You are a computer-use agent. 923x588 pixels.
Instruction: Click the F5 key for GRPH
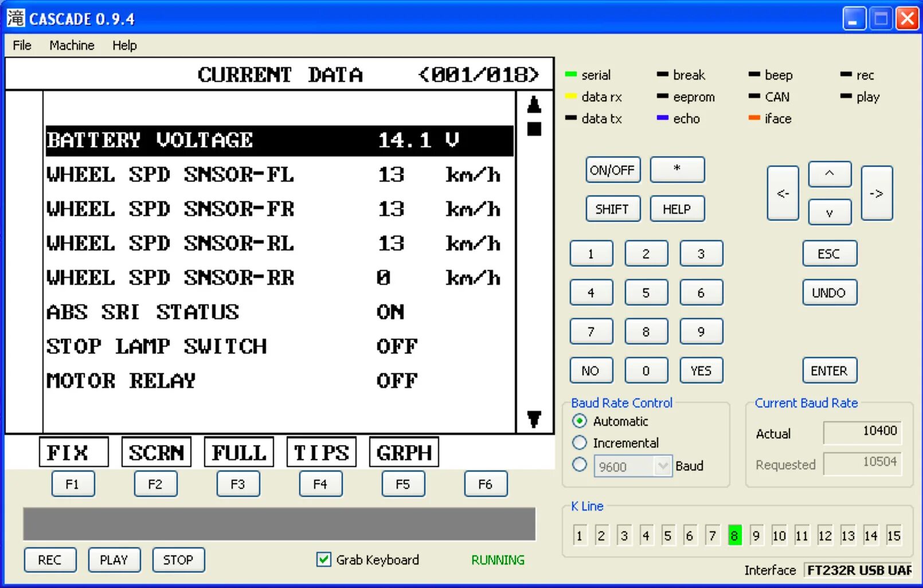click(x=403, y=484)
